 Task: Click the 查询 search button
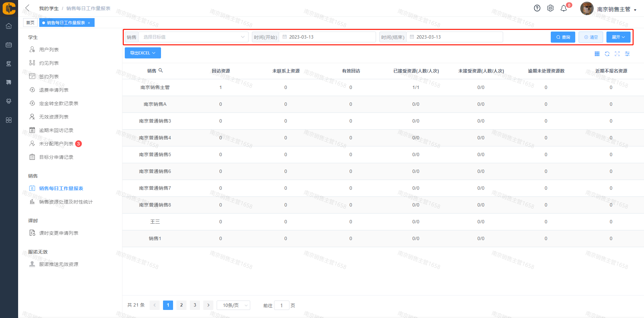[563, 37]
